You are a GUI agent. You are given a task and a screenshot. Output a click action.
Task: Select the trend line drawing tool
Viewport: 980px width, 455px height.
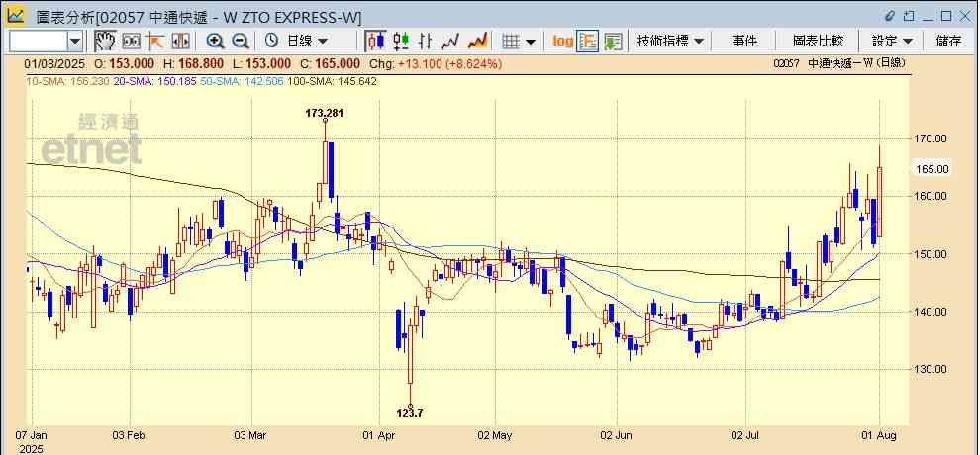pyautogui.click(x=154, y=42)
